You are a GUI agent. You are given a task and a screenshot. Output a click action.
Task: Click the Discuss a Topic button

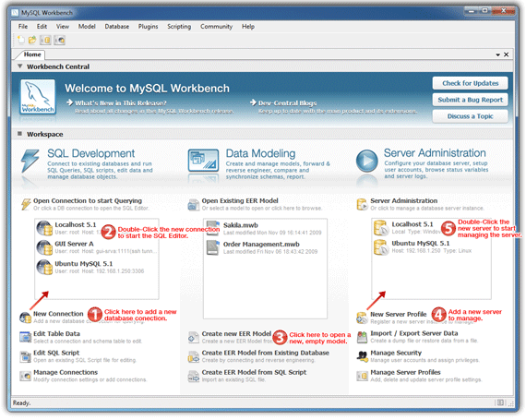coord(470,116)
